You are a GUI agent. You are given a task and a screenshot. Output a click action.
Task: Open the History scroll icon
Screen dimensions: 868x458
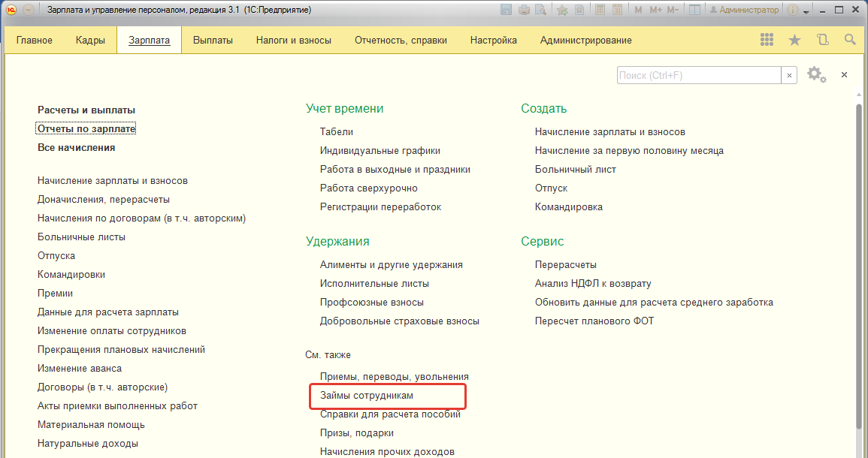(x=823, y=40)
